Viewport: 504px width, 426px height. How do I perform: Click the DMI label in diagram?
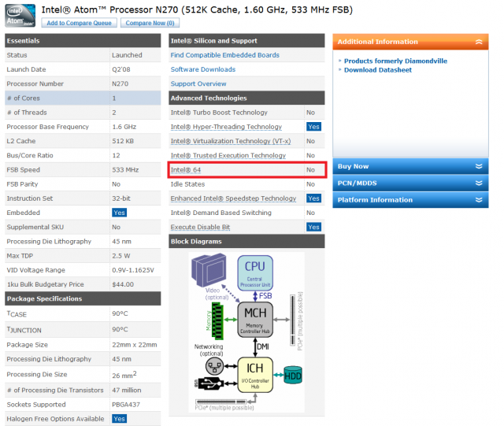pyautogui.click(x=262, y=347)
